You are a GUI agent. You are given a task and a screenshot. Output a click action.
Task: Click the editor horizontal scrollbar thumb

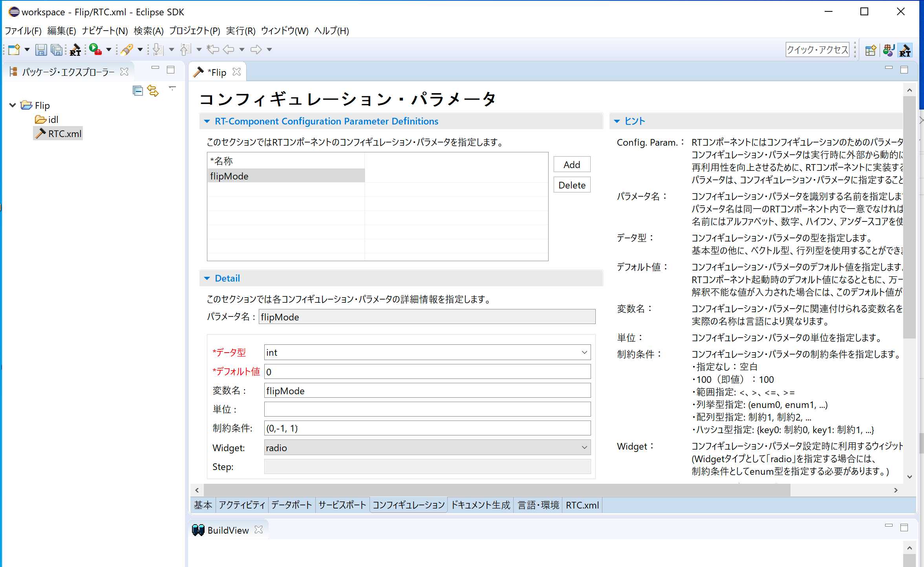click(497, 490)
